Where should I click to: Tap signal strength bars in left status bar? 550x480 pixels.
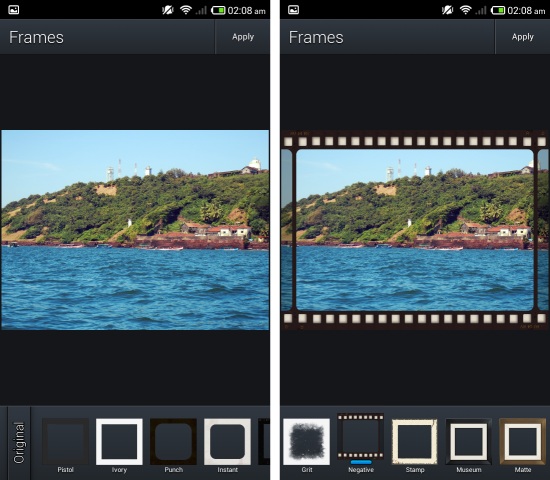click(x=201, y=11)
